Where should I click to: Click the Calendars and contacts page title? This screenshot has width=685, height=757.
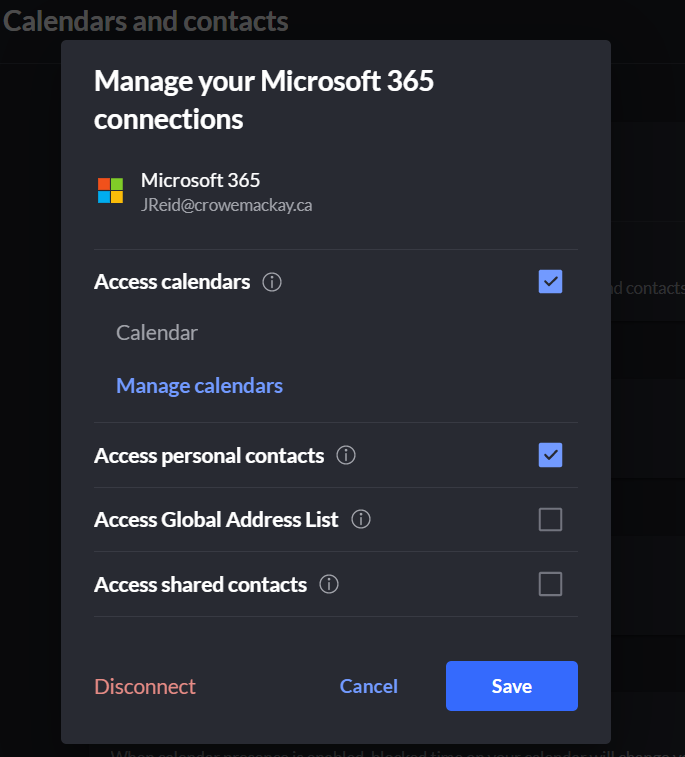(145, 21)
